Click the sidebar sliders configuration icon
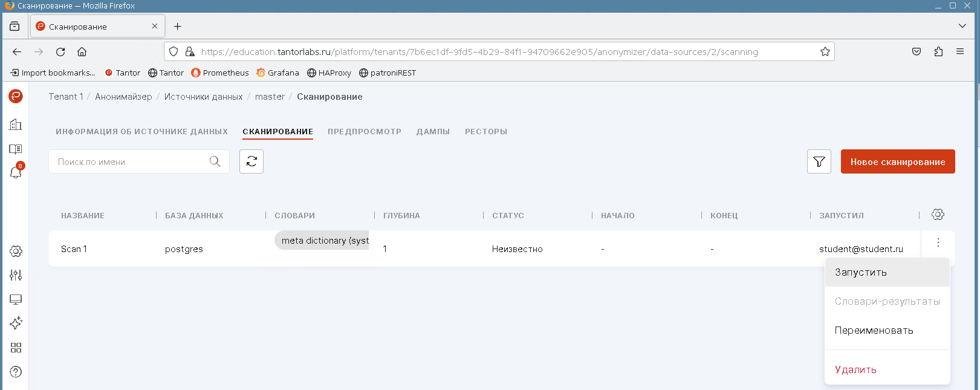The height and width of the screenshot is (390, 980). pyautogui.click(x=16, y=275)
